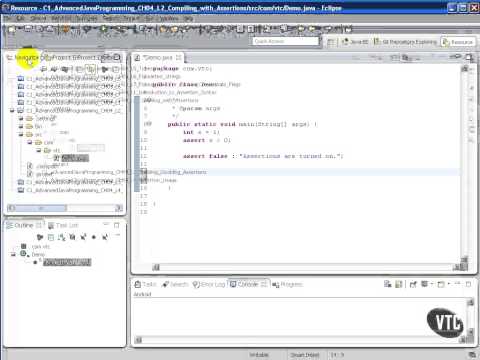The image size is (480, 360).
Task: Select the Resource perspective button
Action: tap(458, 42)
